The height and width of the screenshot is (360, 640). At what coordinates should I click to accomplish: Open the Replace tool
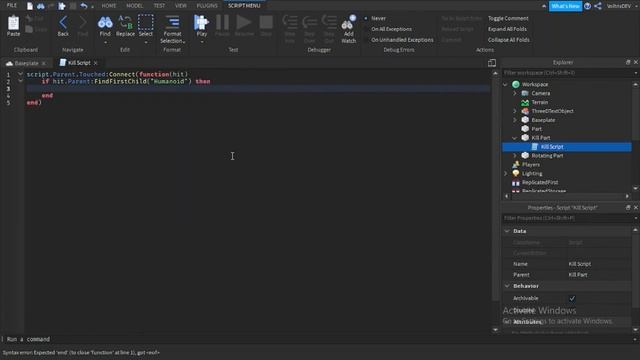click(125, 23)
